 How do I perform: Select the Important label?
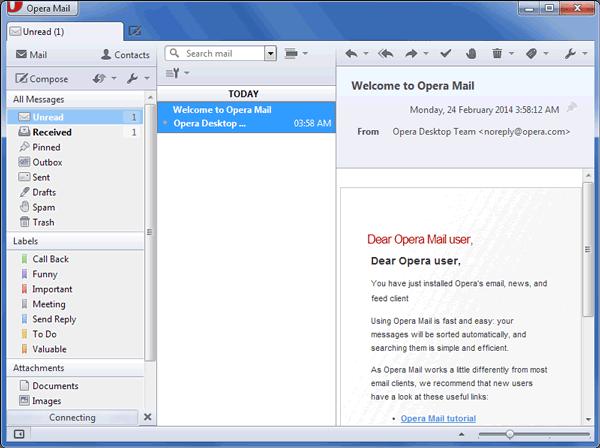tap(75, 289)
